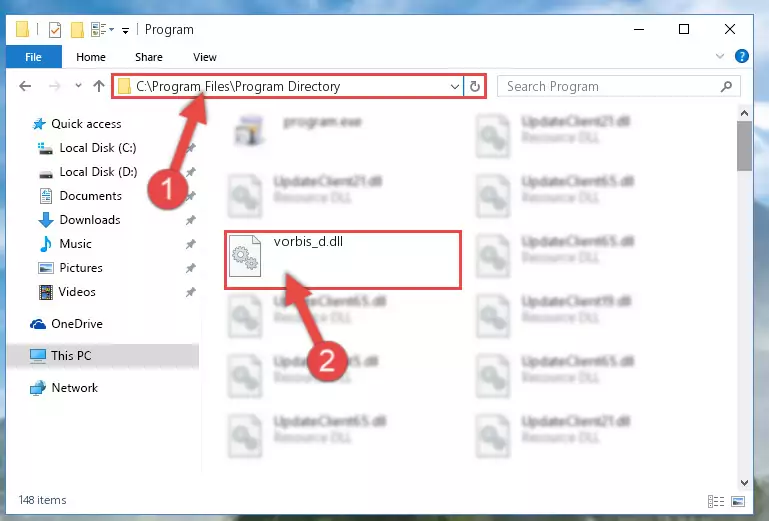Switch to Details view layout icon
The image size is (769, 521).
coord(716,501)
